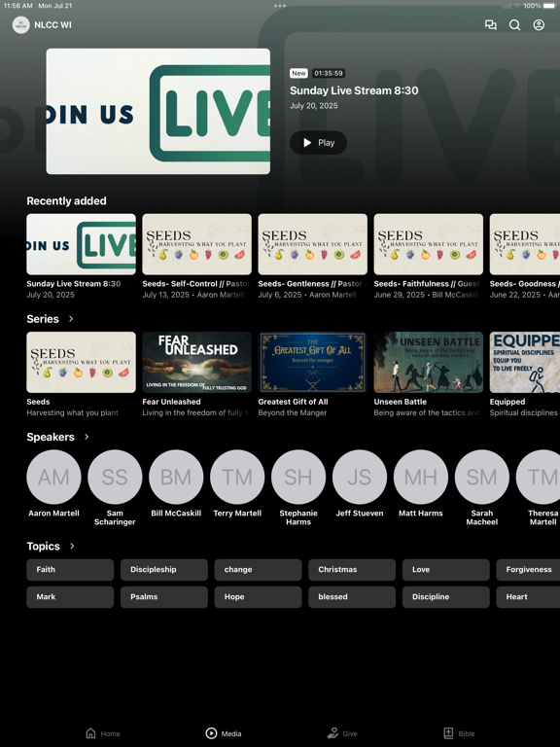The image size is (560, 747).
Task: Choose the change topic
Action: (x=258, y=570)
